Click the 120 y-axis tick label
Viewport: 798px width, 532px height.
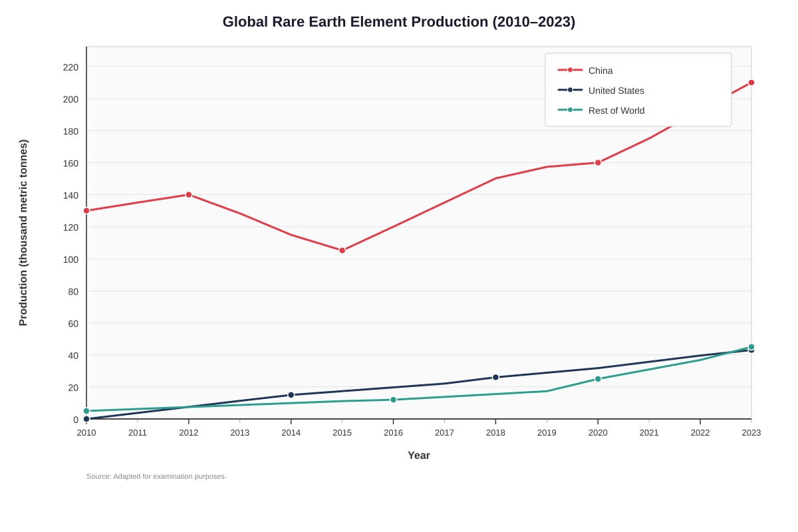70,227
